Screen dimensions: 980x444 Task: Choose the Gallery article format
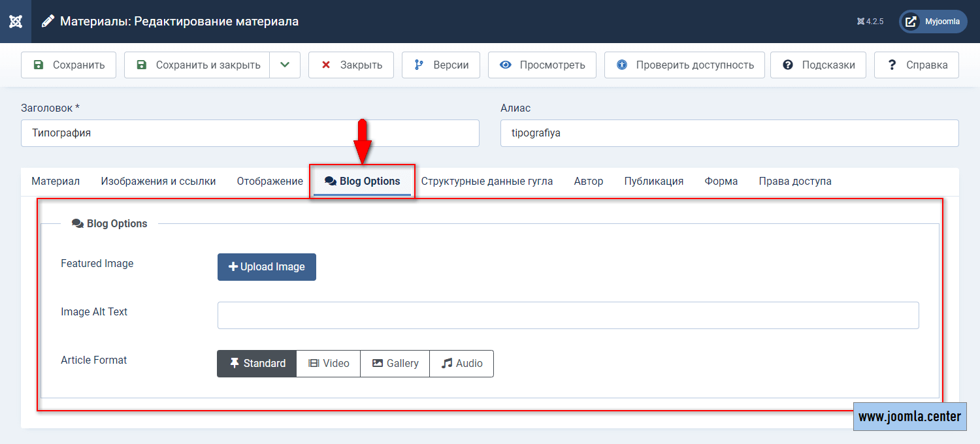(x=395, y=364)
